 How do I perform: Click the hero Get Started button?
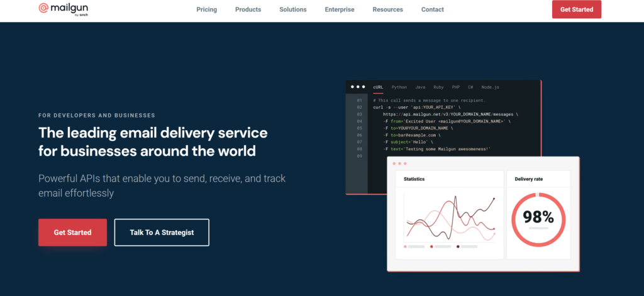[x=72, y=233]
